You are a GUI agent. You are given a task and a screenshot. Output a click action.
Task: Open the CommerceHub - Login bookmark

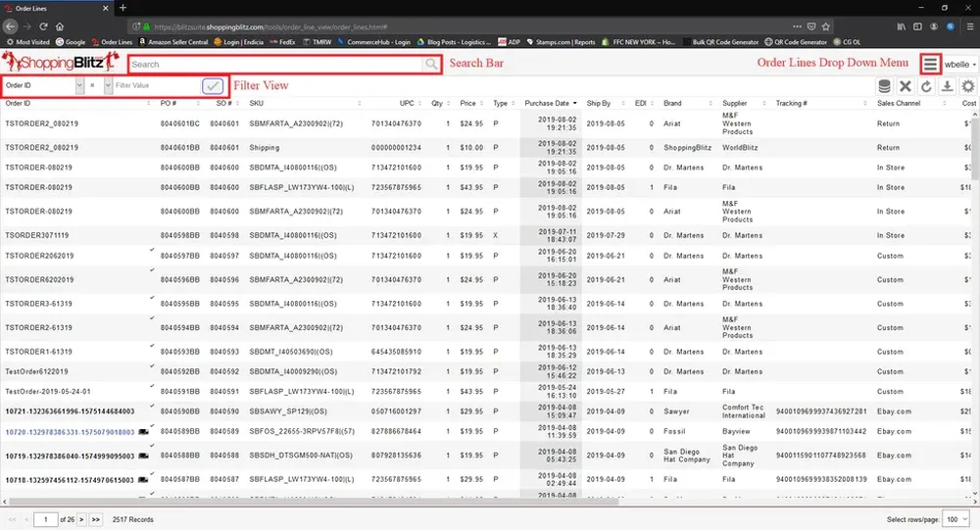pos(373,42)
